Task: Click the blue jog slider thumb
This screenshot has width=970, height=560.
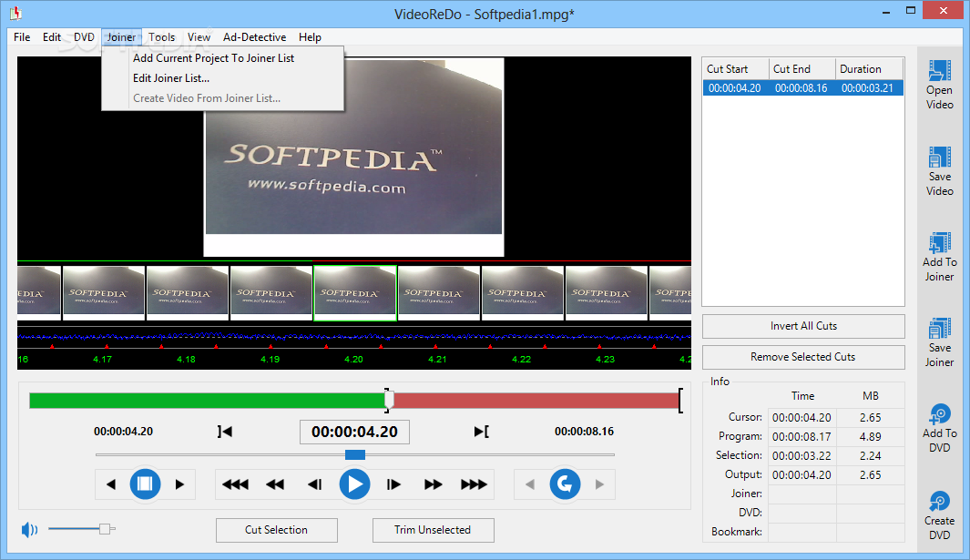Action: [x=355, y=454]
